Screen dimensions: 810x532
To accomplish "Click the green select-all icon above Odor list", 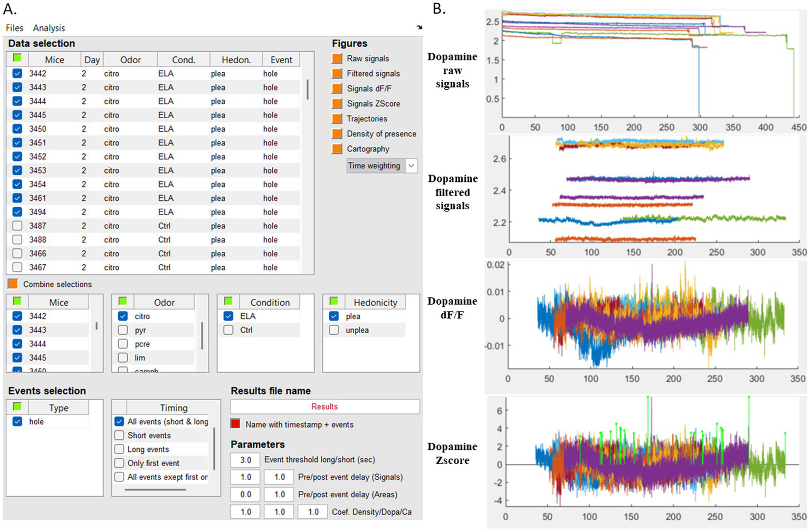I will click(x=122, y=299).
